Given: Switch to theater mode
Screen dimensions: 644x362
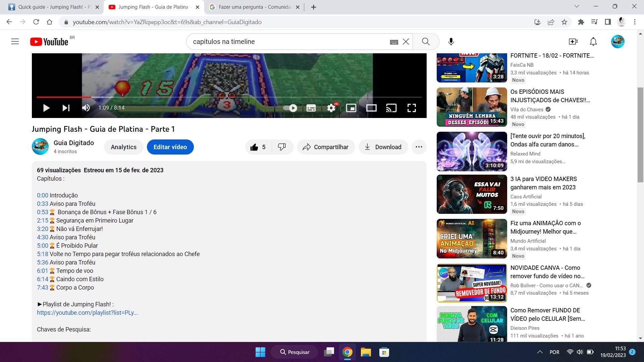Looking at the screenshot, I should (x=371, y=108).
